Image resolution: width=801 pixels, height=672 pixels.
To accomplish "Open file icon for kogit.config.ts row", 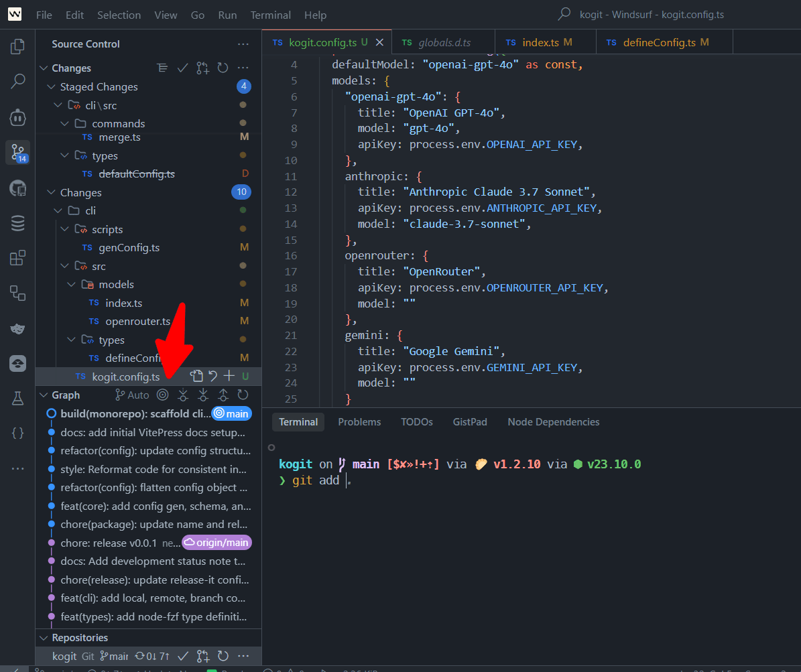I will click(x=196, y=377).
